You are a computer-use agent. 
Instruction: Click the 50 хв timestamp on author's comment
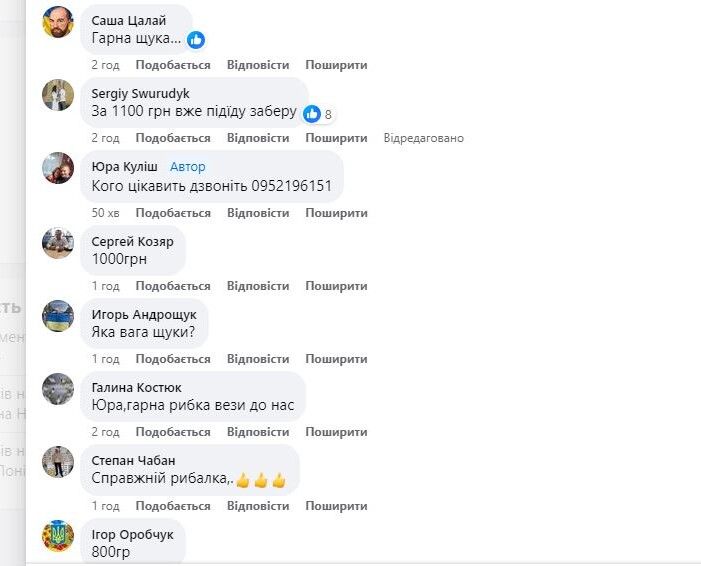105,213
